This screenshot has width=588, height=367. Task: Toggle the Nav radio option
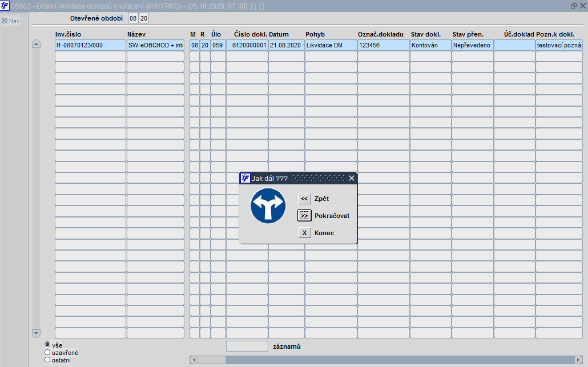pos(5,21)
